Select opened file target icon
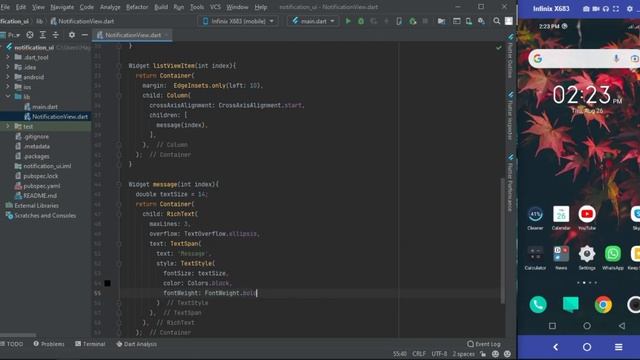The height and width of the screenshot is (360, 640). pos(30,35)
